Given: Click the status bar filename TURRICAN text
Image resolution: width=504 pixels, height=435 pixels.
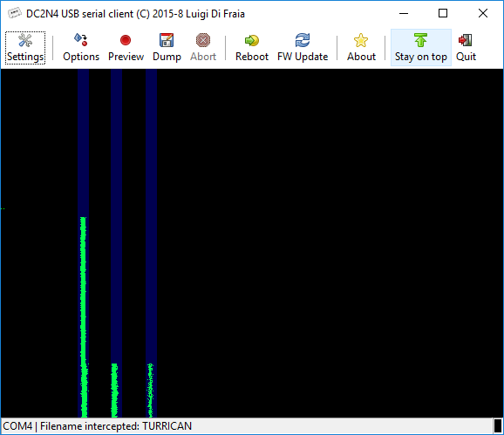Looking at the screenshot, I should point(167,426).
